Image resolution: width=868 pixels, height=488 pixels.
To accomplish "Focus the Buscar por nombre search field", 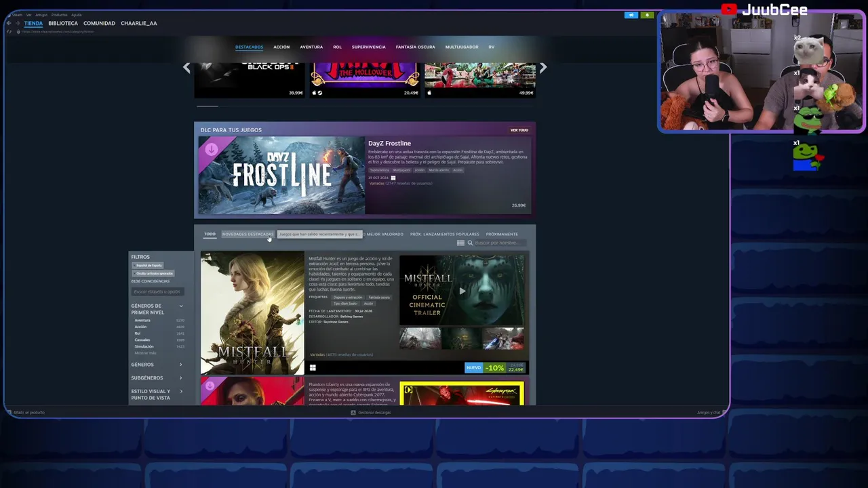I will pos(499,243).
